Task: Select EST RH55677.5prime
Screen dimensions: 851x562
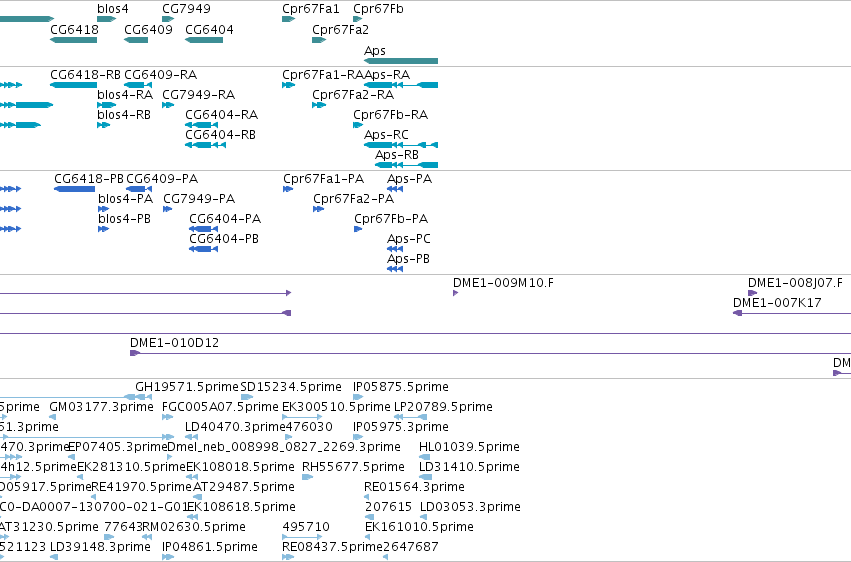Action: [353, 467]
